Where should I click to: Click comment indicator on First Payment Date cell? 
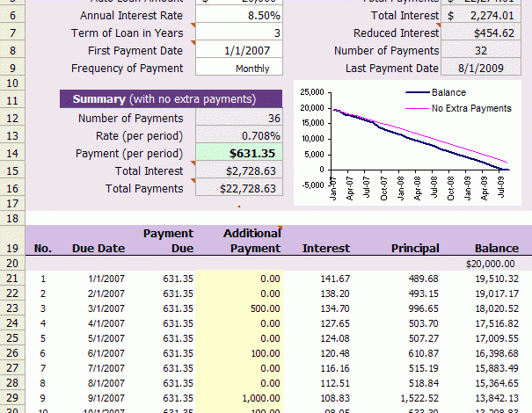(x=193, y=43)
